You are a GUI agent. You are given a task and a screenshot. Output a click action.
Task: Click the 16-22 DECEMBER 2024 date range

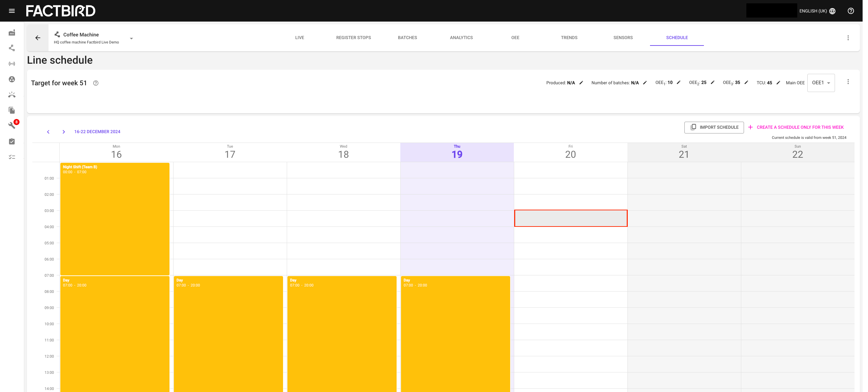coord(97,132)
